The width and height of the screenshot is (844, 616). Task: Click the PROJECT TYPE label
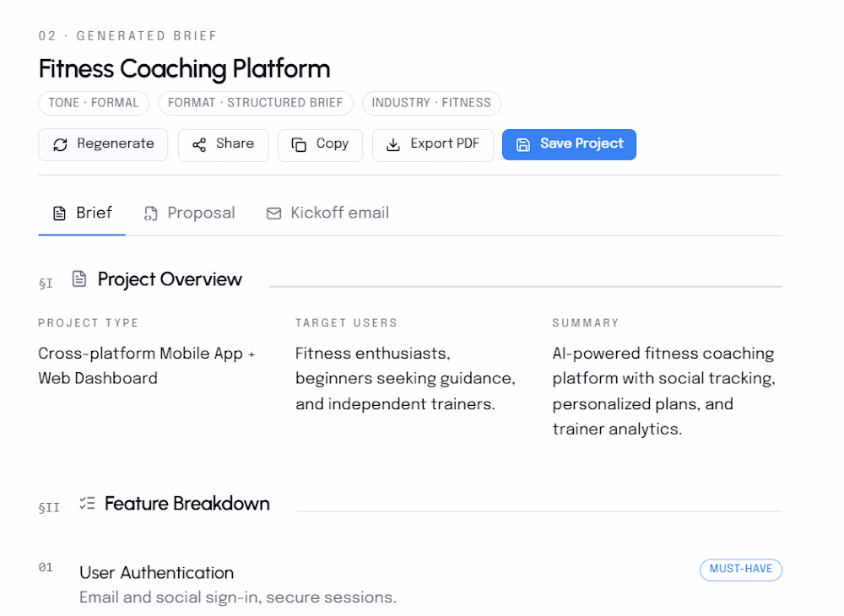click(89, 323)
